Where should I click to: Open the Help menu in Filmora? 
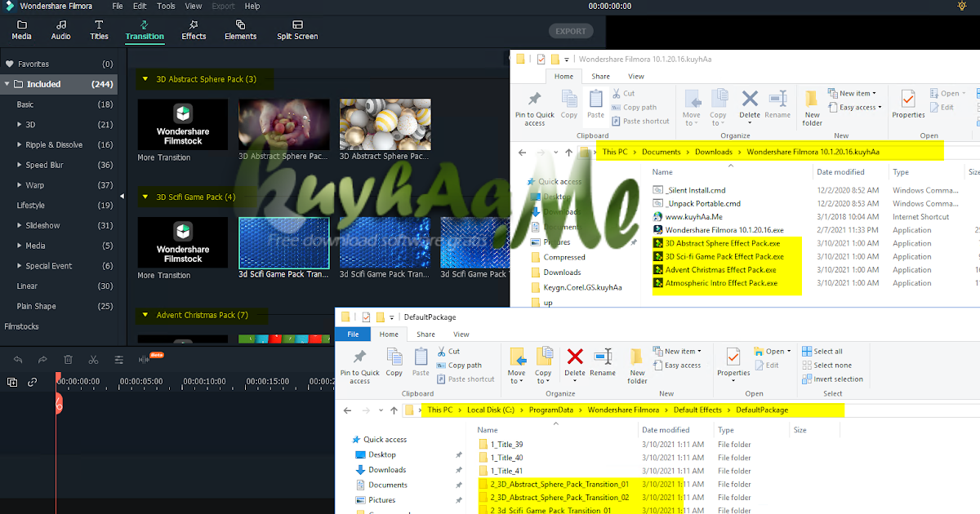click(x=252, y=6)
